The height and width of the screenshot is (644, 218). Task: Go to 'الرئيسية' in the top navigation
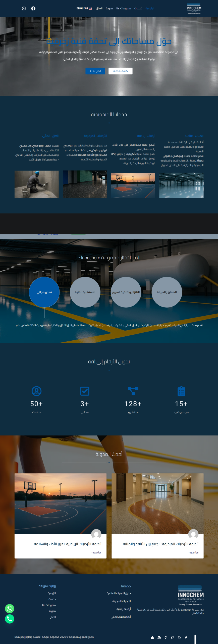[x=150, y=9]
